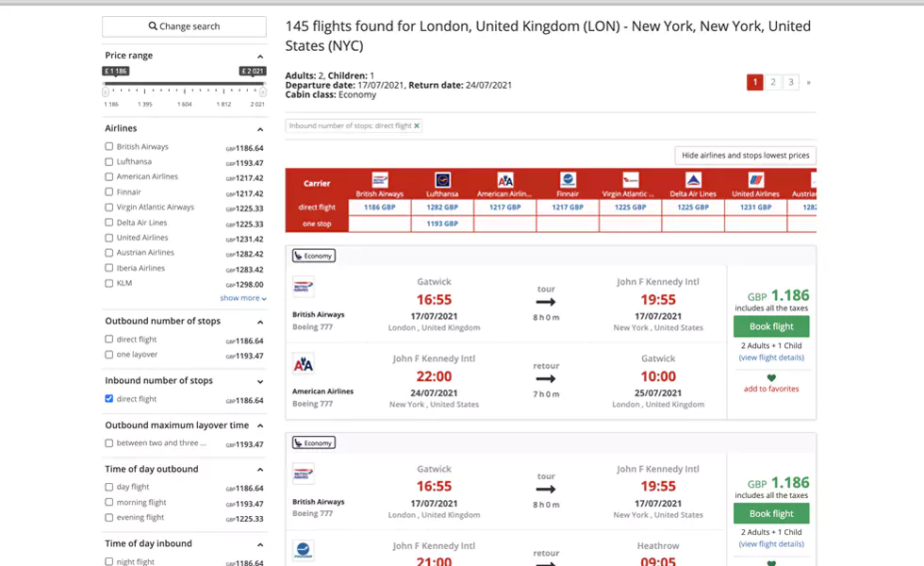924x566 pixels.
Task: Collapse the Price range section
Action: 260,55
